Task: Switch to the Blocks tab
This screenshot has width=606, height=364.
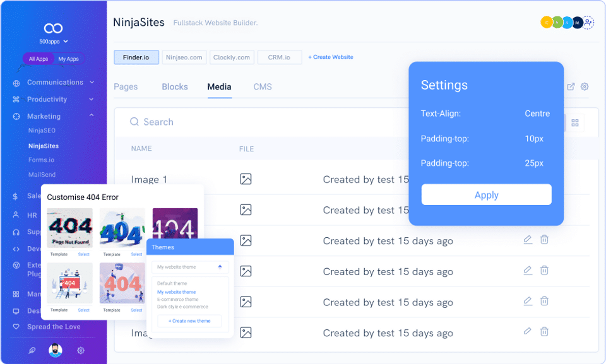Action: (175, 87)
